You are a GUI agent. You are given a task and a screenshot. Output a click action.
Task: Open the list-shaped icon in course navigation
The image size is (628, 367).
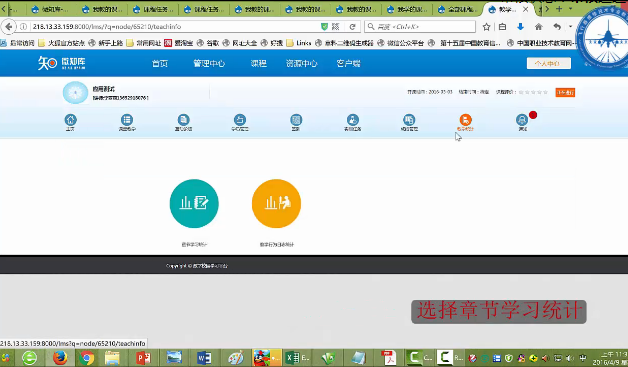tap(127, 120)
